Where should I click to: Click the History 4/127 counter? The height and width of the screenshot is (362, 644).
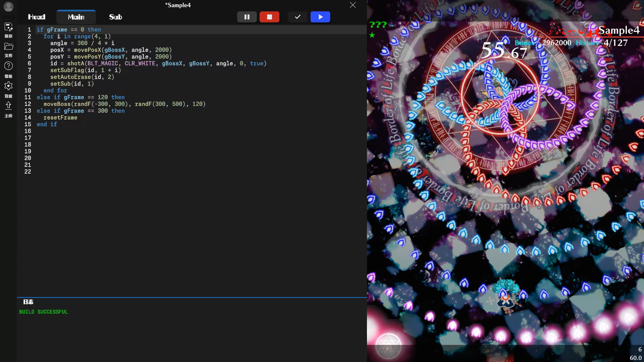(601, 43)
